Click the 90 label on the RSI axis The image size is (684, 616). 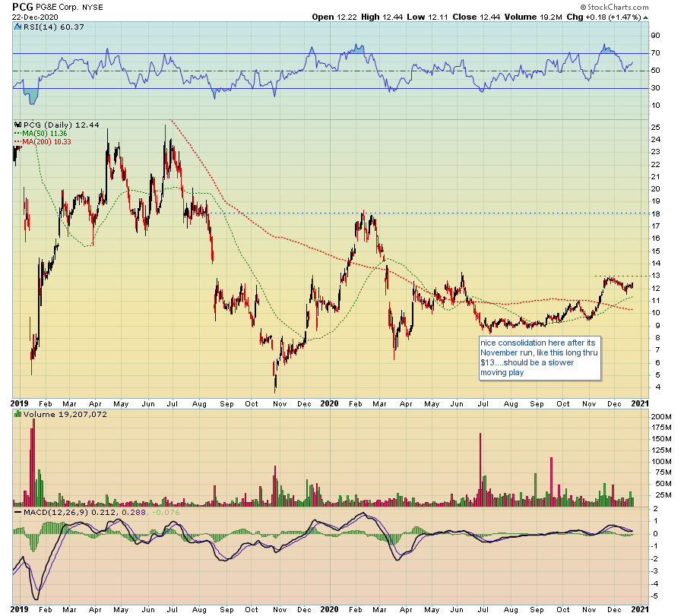click(x=655, y=36)
